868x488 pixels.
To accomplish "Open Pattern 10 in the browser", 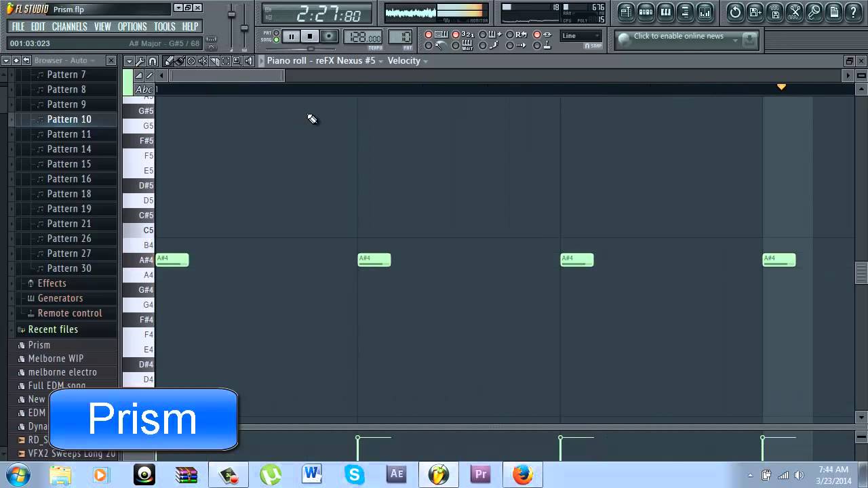I will pos(69,119).
